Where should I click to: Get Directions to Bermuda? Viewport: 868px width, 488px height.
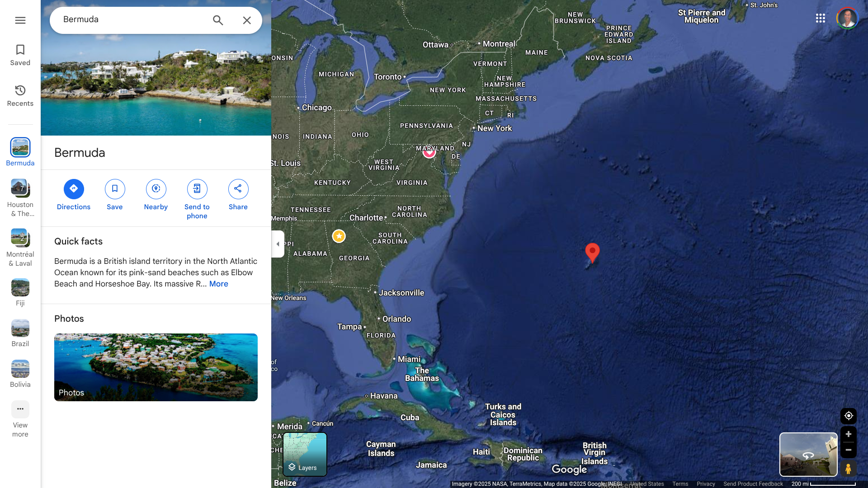74,195
